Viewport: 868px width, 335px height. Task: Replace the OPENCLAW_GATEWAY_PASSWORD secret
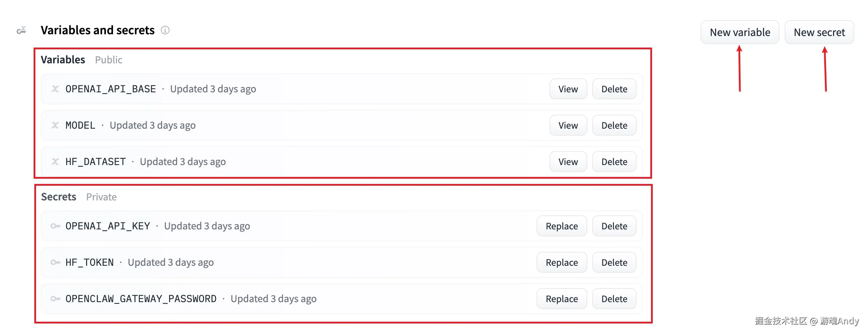[561, 299]
